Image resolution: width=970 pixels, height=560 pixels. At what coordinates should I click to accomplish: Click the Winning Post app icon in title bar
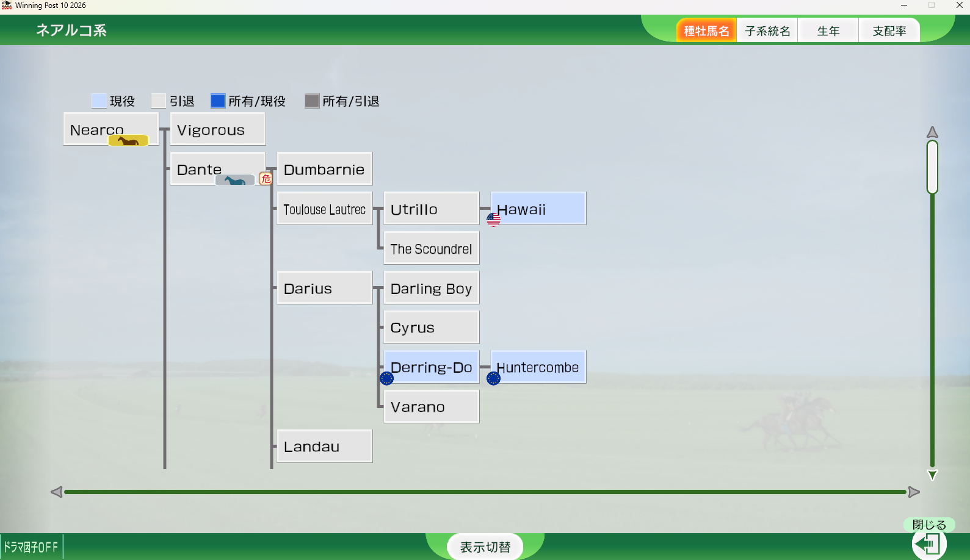click(7, 5)
